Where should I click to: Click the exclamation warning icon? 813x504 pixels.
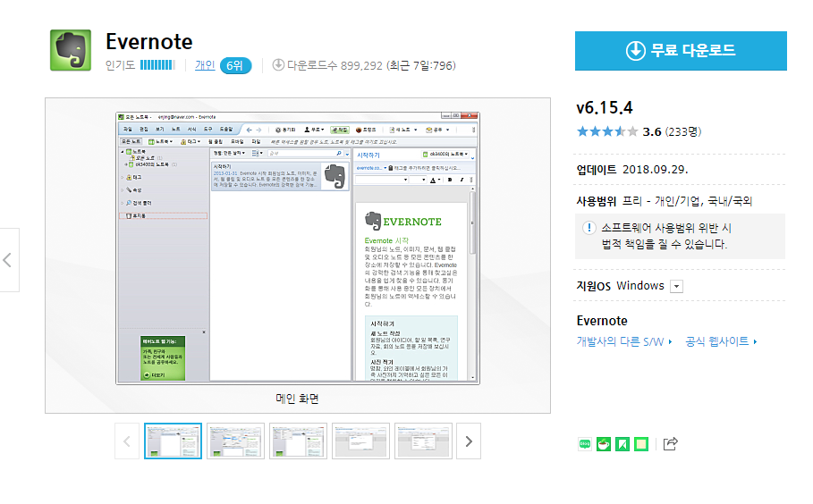(x=589, y=228)
